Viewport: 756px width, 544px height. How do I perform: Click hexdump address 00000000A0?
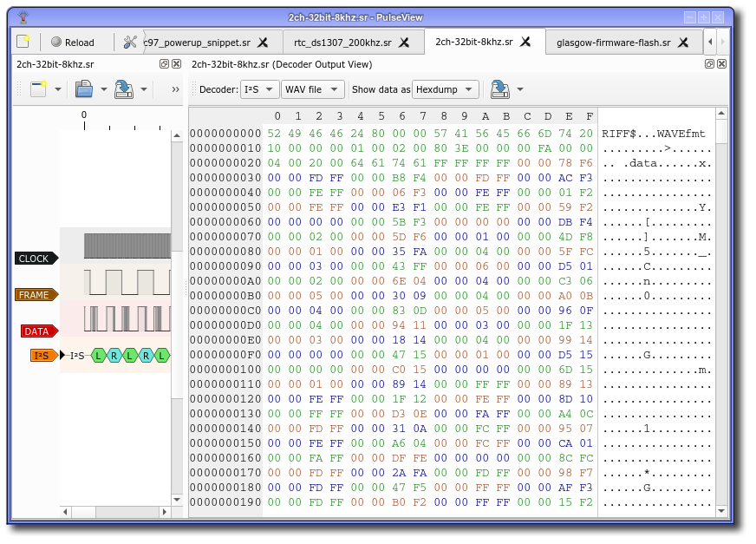[225, 281]
